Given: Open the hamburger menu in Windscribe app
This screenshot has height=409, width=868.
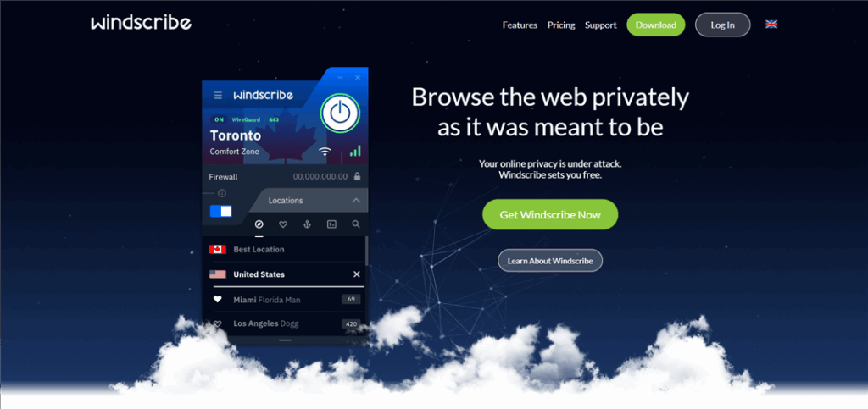Looking at the screenshot, I should [218, 96].
